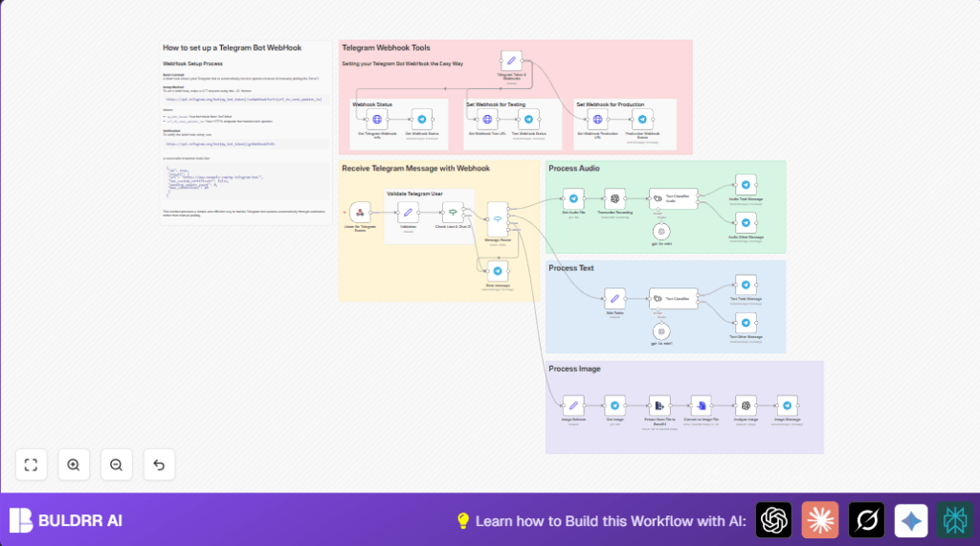Click the black circle-slash AI icon
The width and height of the screenshot is (980, 546).
[x=865, y=520]
